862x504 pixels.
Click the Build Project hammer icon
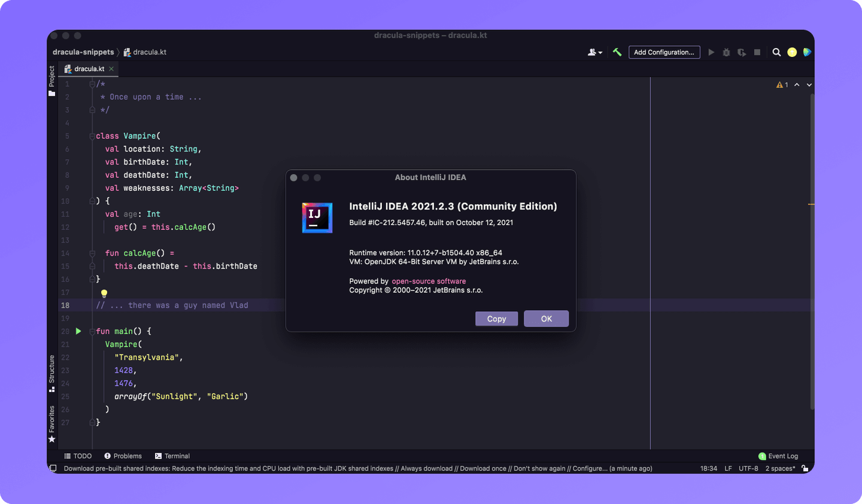(x=617, y=52)
